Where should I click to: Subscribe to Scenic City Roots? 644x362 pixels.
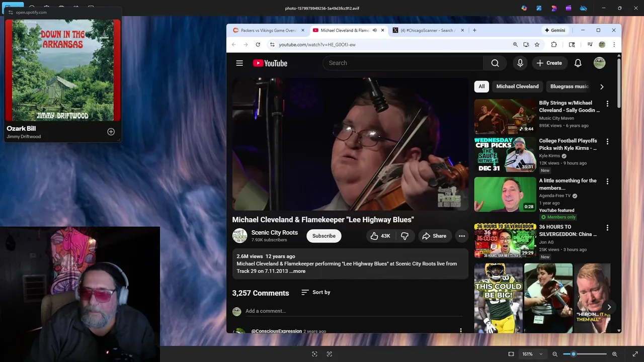coord(324,236)
